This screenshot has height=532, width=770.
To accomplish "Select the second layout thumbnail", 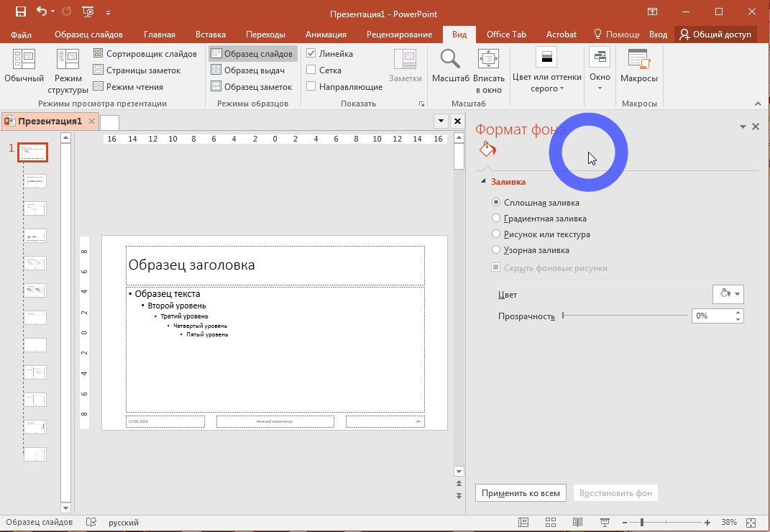I will click(x=35, y=180).
